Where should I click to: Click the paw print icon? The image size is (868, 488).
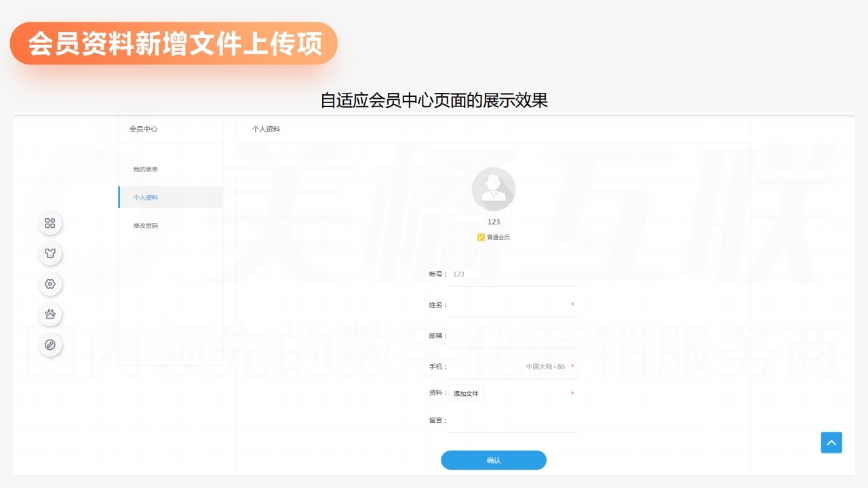click(x=50, y=314)
